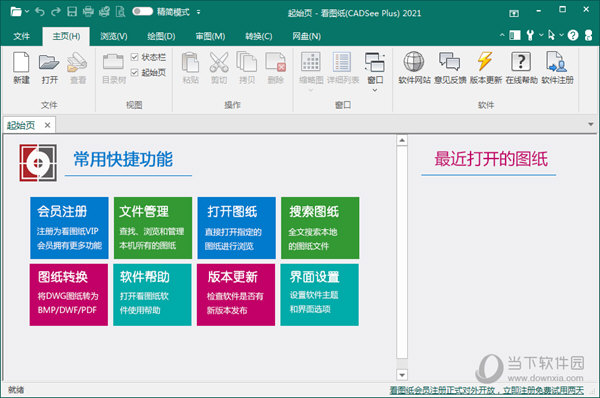This screenshot has width=600, height=398.
Task: Click the 文件管理 tile
Action: 153,228
